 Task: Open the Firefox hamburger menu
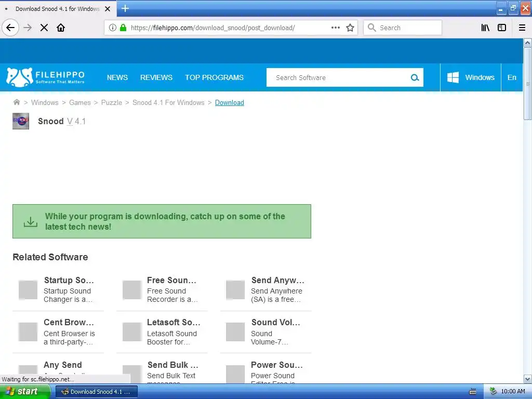(x=522, y=28)
